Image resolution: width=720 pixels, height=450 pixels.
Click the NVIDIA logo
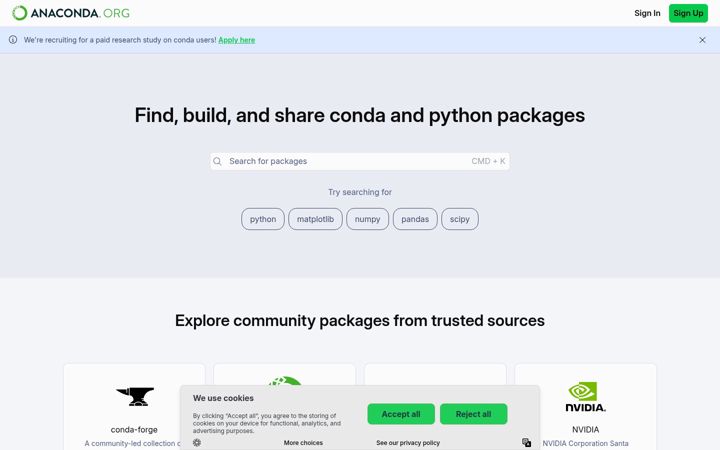tap(585, 396)
